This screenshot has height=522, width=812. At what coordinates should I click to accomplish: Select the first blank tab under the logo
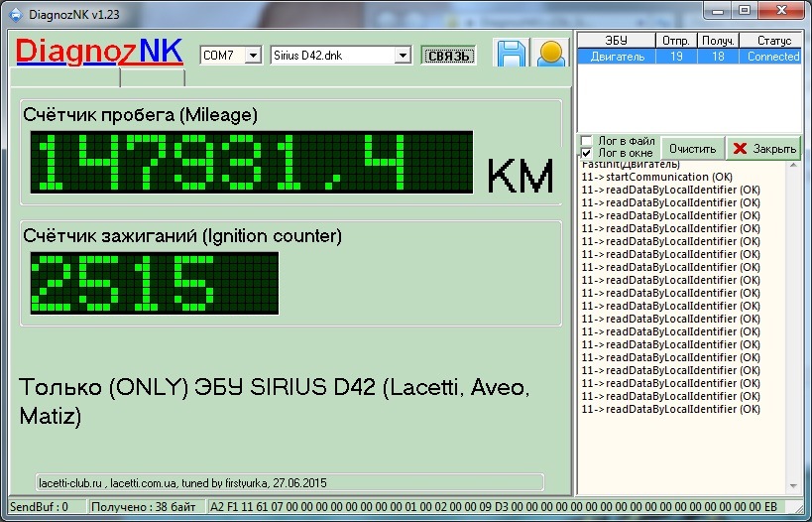(x=65, y=77)
